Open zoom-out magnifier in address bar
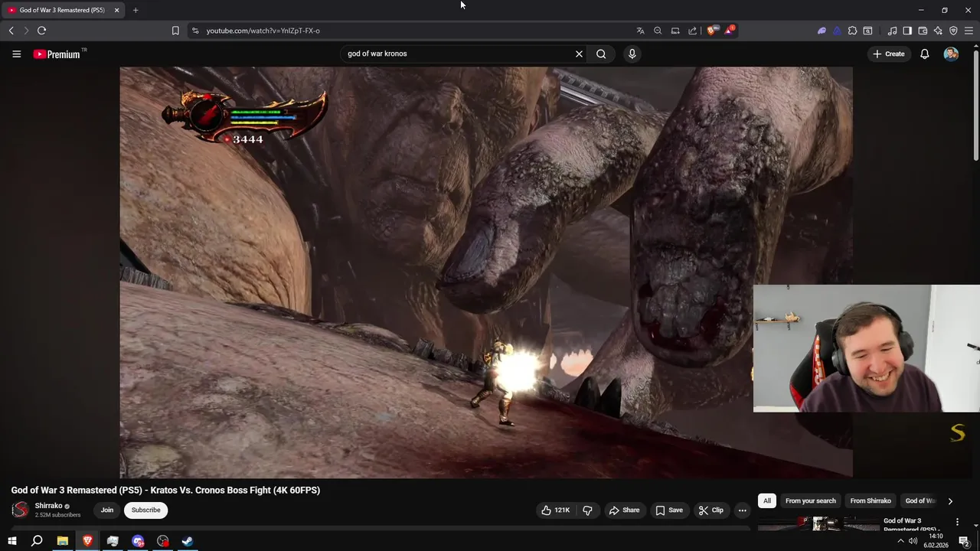This screenshot has width=980, height=551. (x=658, y=31)
